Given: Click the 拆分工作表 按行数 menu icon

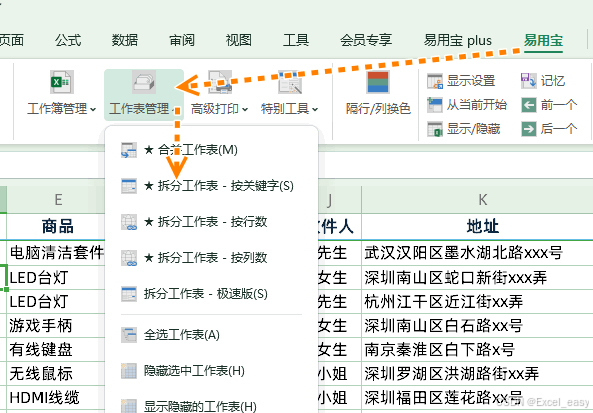Looking at the screenshot, I should tap(129, 222).
